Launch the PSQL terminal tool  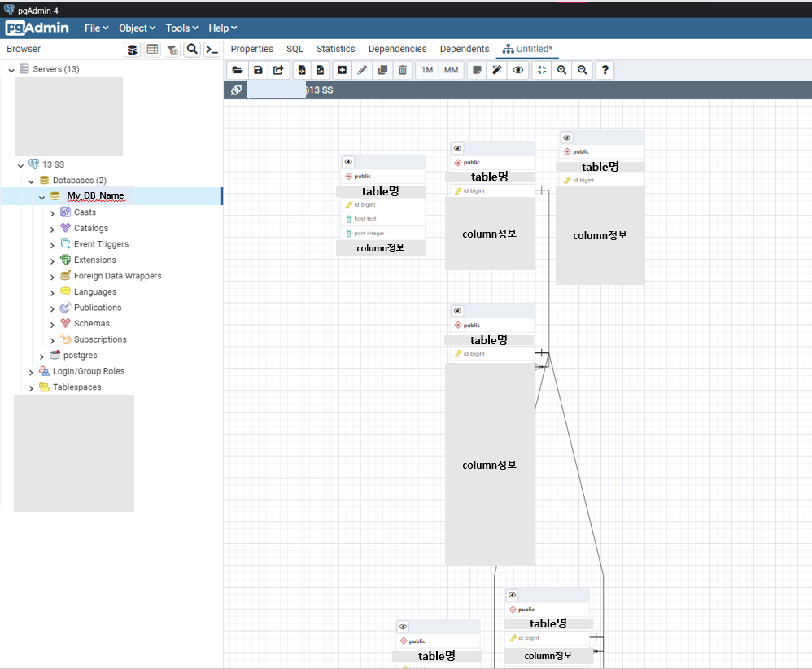212,49
